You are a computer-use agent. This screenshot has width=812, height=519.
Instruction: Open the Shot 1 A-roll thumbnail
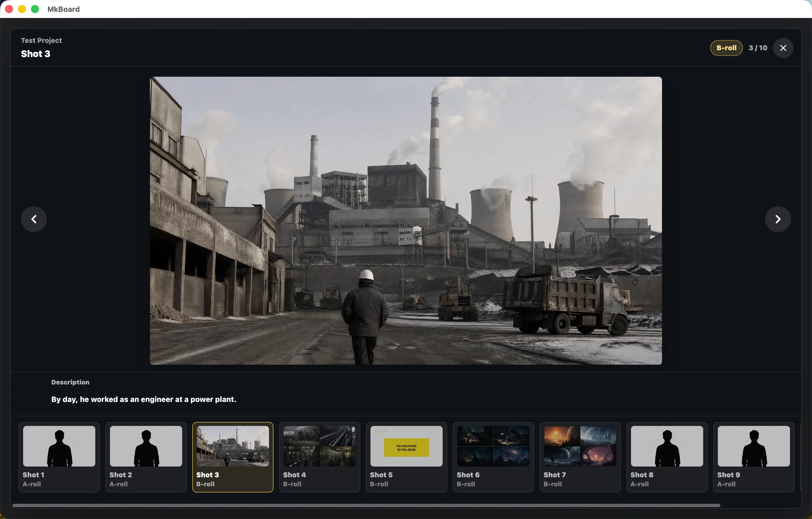[x=59, y=457]
